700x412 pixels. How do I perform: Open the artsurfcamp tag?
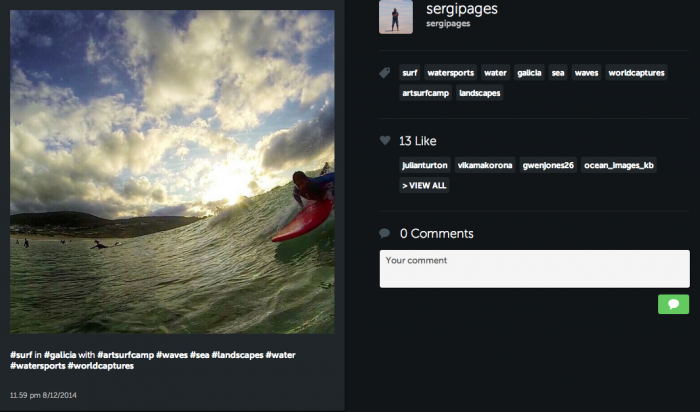pos(425,93)
